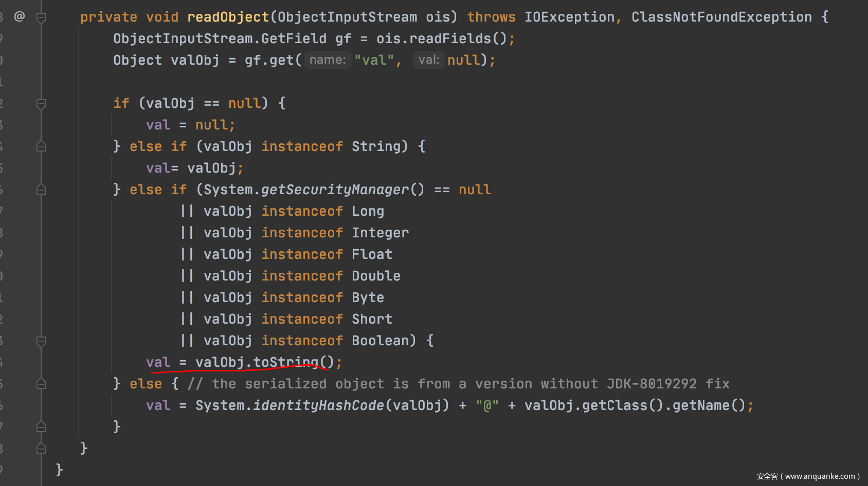Click the 'name:' parameter inlay hint

328,60
